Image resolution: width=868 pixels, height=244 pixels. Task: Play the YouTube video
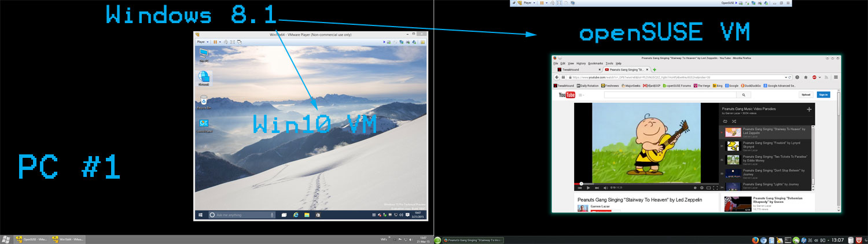pyautogui.click(x=588, y=187)
